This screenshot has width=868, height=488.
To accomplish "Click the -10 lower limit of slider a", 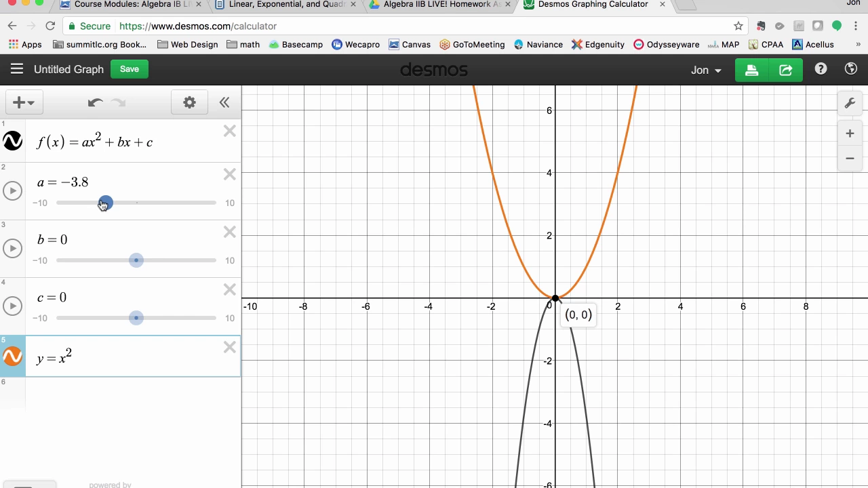I will (x=40, y=203).
